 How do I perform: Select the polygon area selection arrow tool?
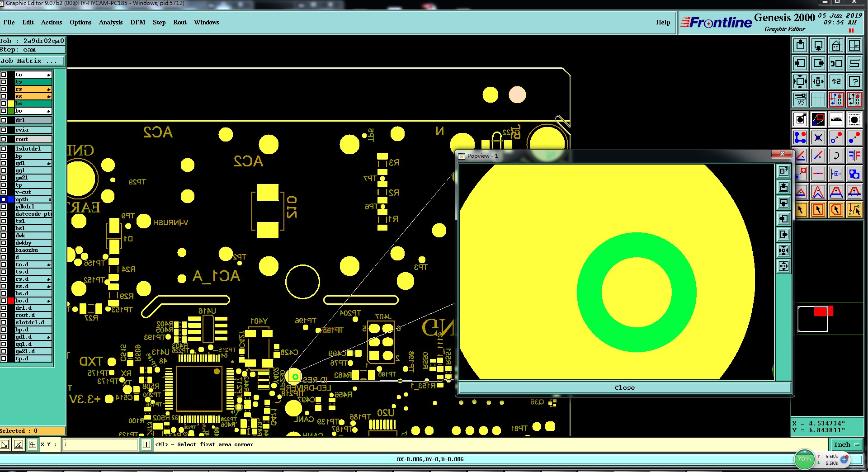click(836, 210)
